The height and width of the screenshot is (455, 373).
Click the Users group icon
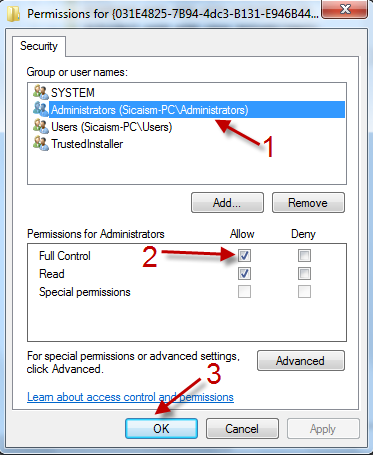[41, 127]
